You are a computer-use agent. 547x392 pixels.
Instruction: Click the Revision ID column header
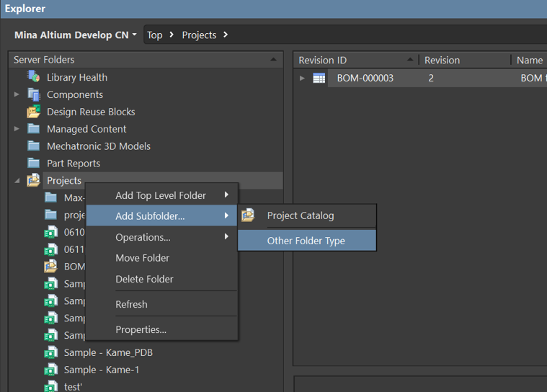pyautogui.click(x=356, y=60)
